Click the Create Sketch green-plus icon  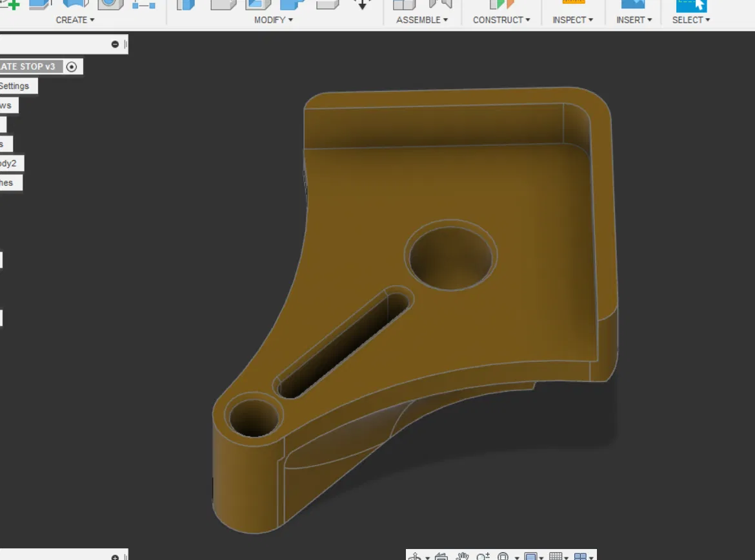point(10,5)
